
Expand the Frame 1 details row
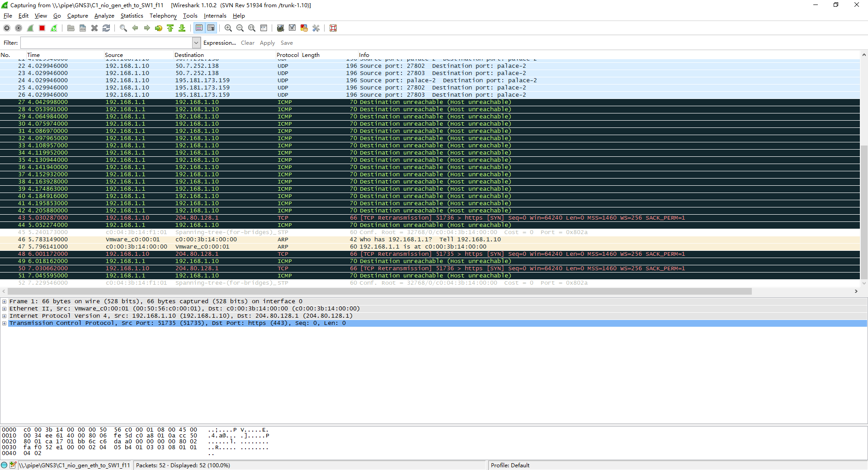5,301
